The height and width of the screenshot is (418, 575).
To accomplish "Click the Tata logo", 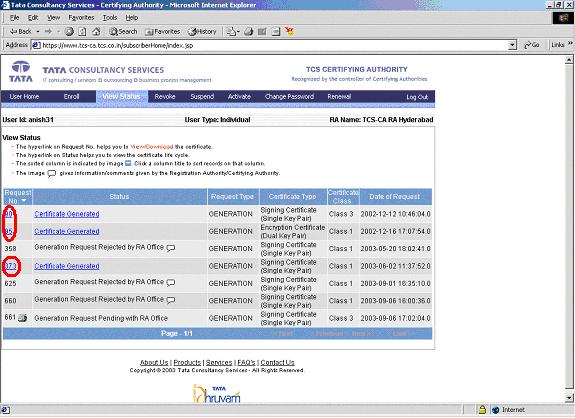I will 21,72.
